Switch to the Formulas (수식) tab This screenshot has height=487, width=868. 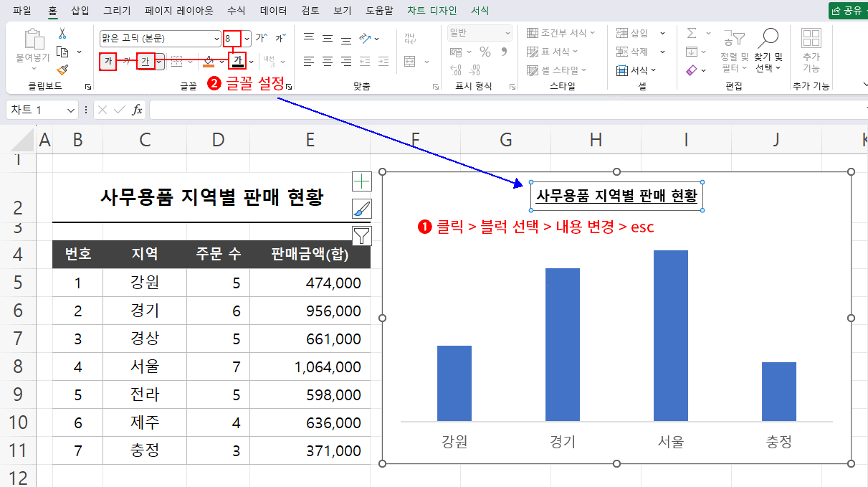click(236, 11)
